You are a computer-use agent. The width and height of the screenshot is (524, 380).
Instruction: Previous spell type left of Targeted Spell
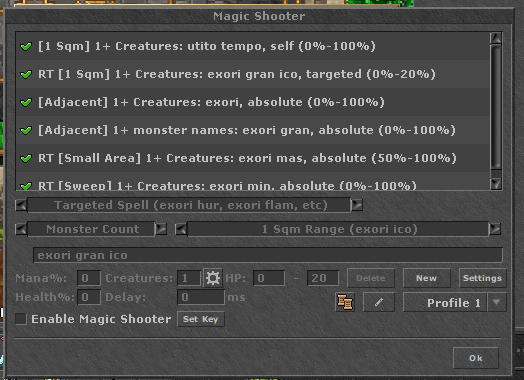[x=21, y=205]
